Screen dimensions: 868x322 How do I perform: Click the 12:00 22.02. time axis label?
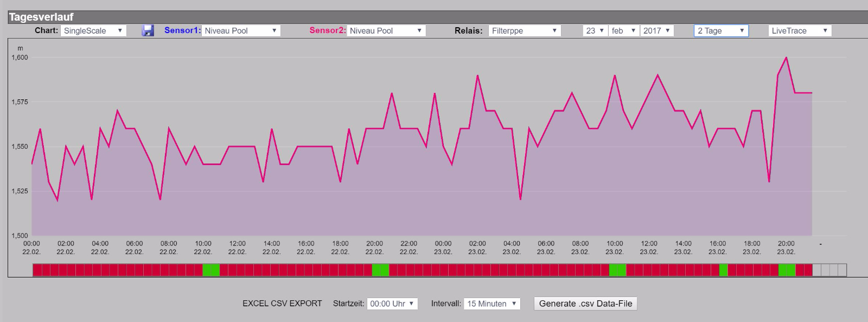pos(237,248)
